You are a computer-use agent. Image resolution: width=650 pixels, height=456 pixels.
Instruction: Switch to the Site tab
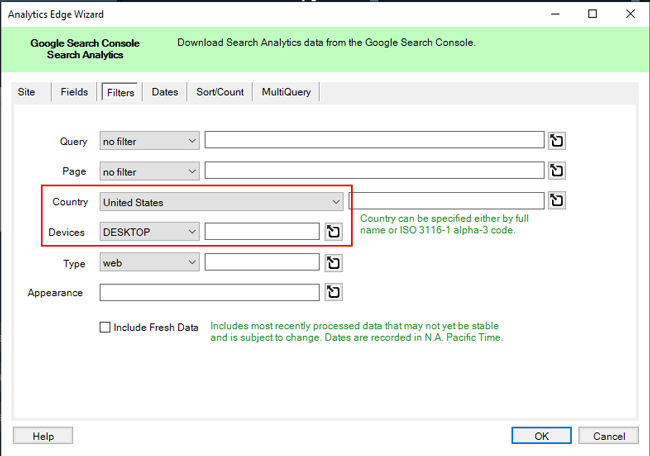click(27, 92)
